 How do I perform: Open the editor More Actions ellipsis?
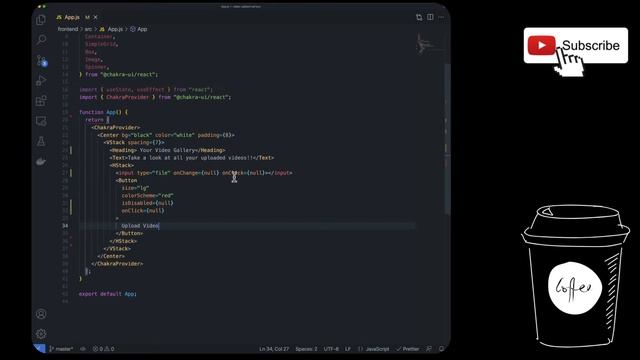click(x=441, y=17)
